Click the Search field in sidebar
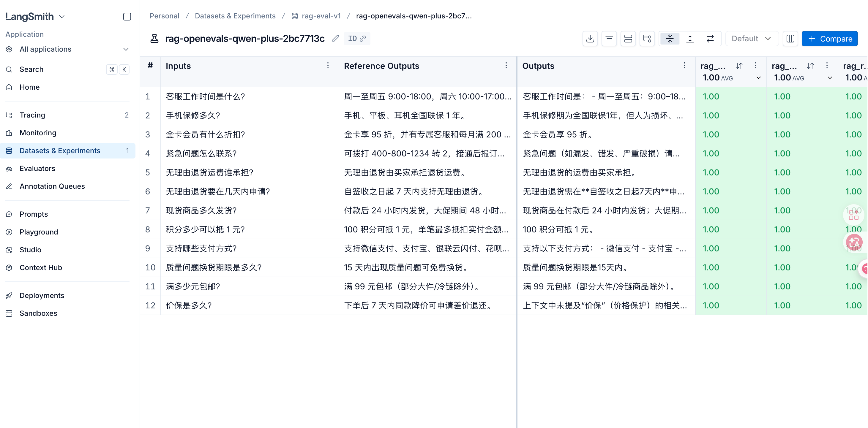 point(67,69)
